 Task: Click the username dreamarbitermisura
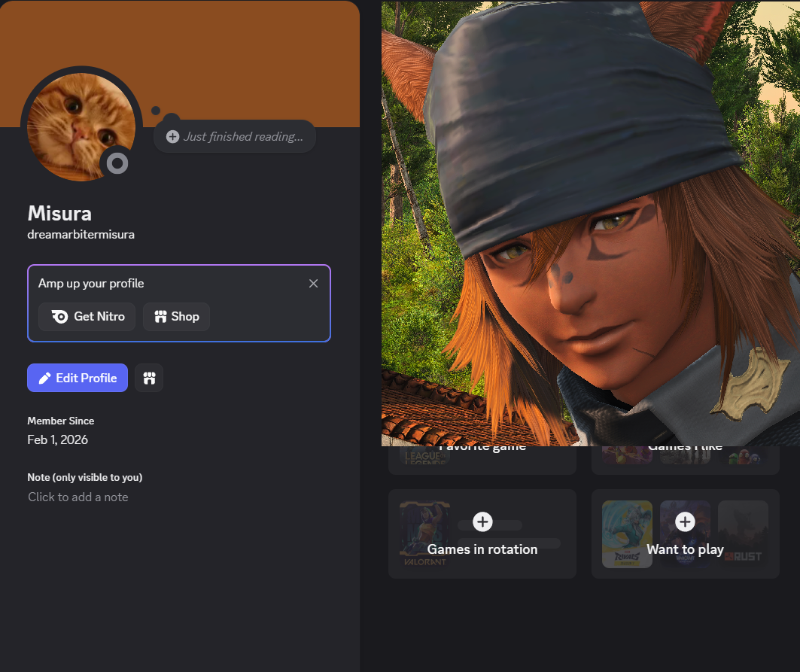(81, 234)
